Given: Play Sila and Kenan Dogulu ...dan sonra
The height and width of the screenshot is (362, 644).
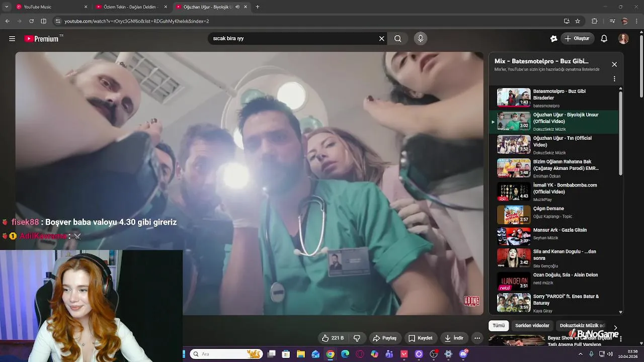Looking at the screenshot, I should tap(553, 258).
